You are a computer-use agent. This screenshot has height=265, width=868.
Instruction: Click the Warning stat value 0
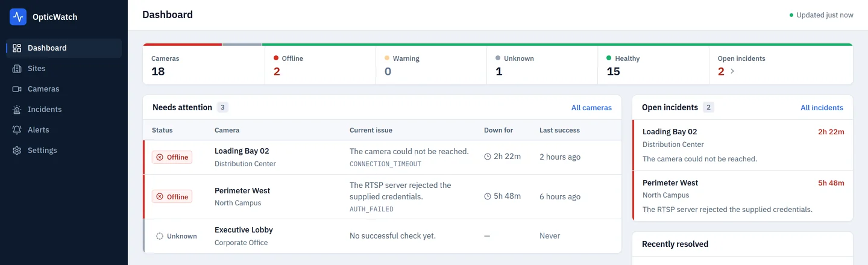click(388, 72)
